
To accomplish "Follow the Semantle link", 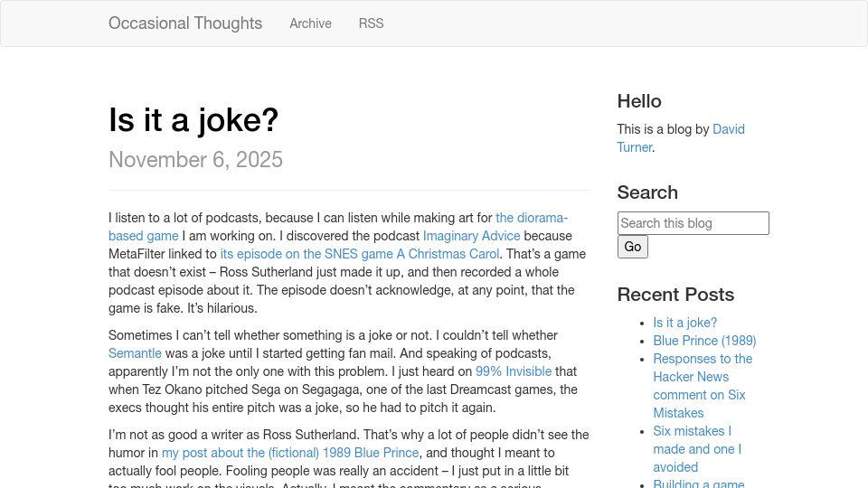I will click(135, 353).
